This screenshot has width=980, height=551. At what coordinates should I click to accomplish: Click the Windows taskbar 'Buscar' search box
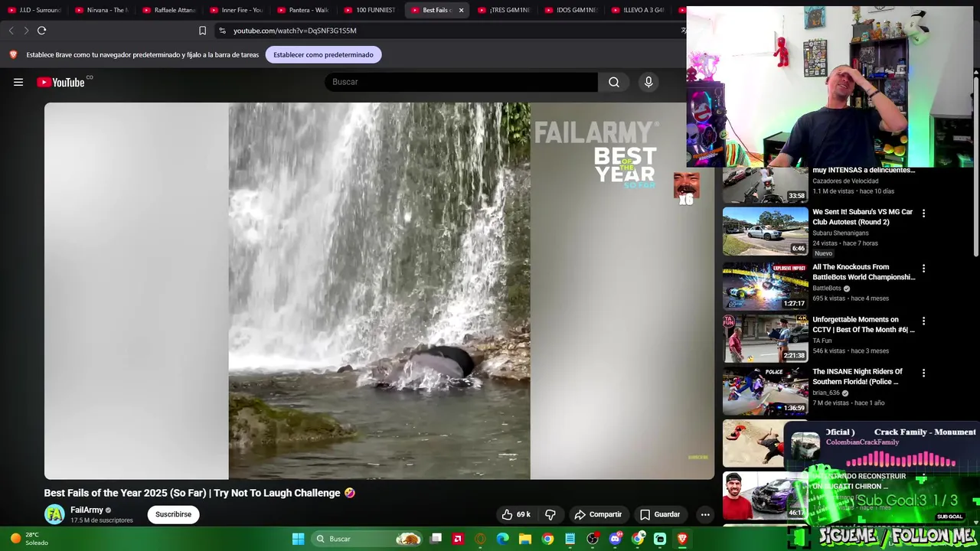[x=367, y=539]
